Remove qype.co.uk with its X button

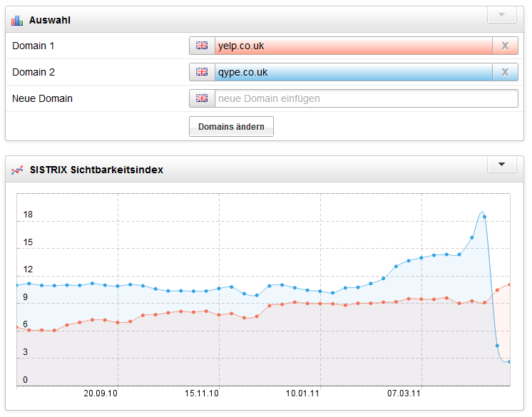coord(505,72)
